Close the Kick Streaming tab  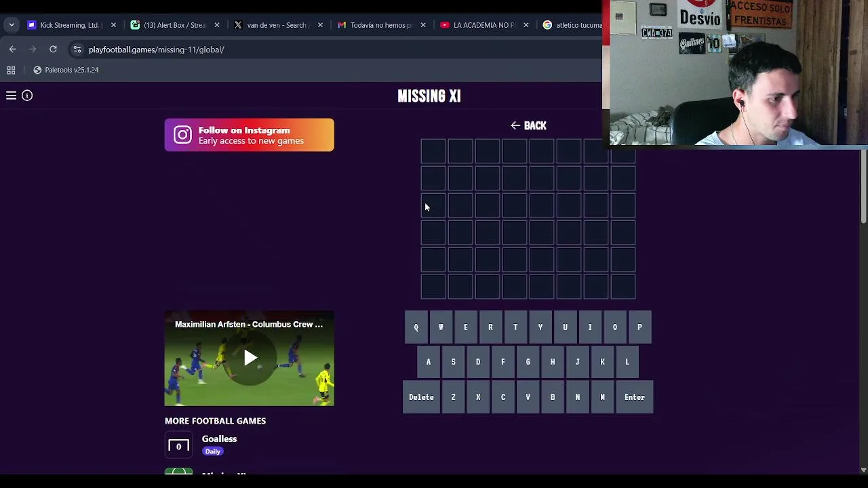(x=113, y=25)
